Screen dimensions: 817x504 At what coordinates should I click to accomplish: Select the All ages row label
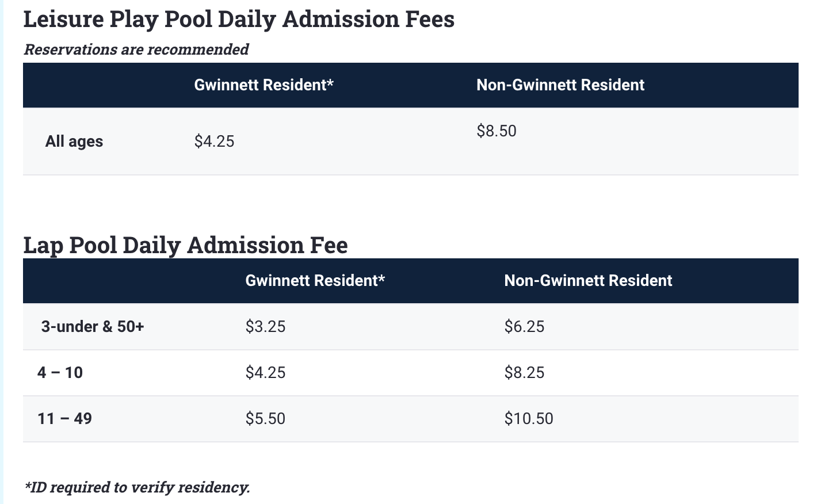click(74, 142)
